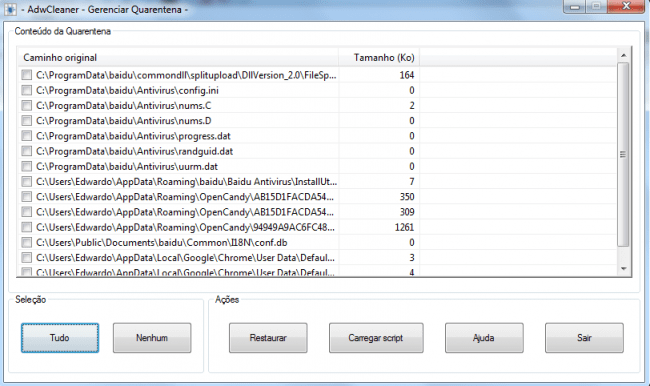
Task: Click the path C:\Users\Public\Documents\baidu\Common\I18N\conf.db
Action: point(162,243)
